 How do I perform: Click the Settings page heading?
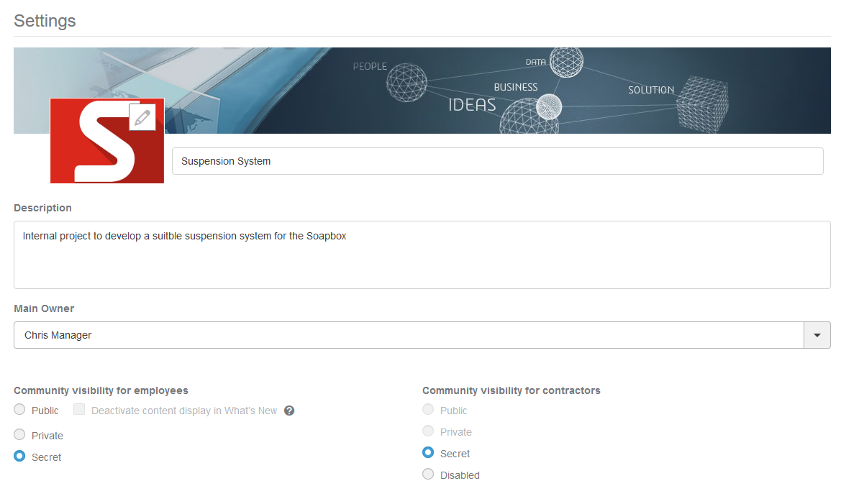pos(45,21)
